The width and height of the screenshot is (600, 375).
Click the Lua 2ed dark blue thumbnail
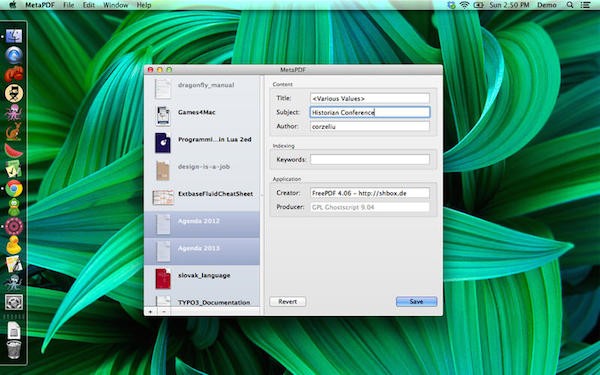click(163, 143)
